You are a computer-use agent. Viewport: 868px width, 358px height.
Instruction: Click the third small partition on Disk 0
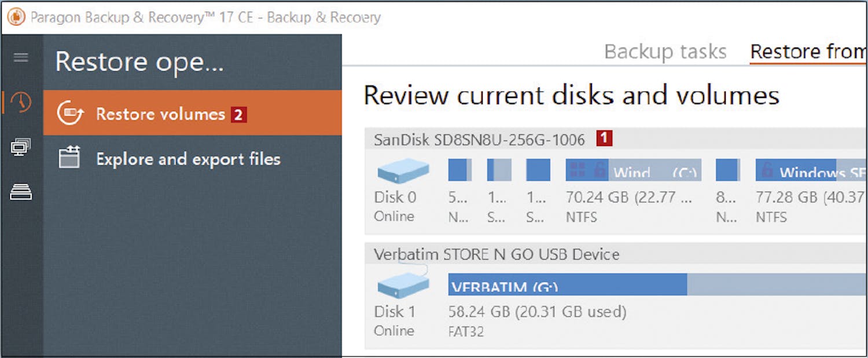538,170
